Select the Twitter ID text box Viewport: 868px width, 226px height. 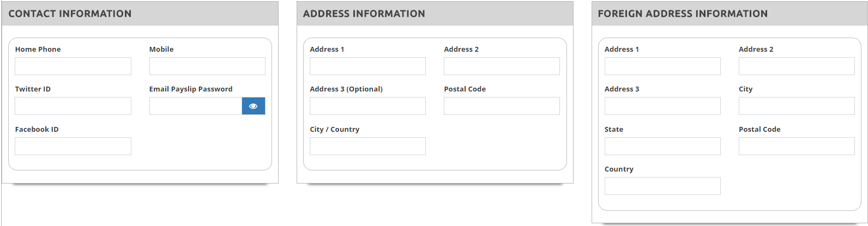point(73,106)
